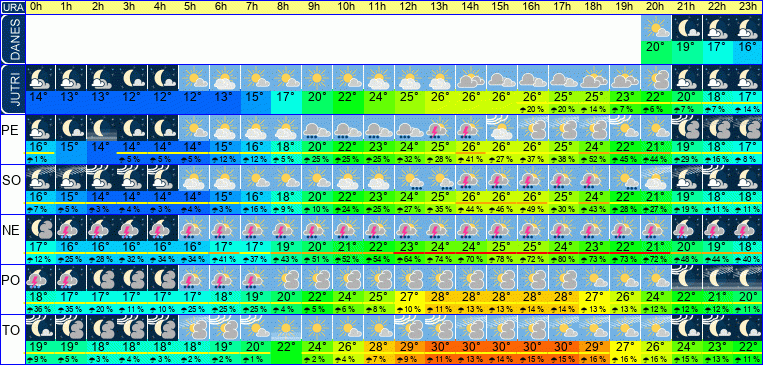The image size is (763, 365).
Task: Click the JUTRI 4h 12° temperature cell
Action: click(x=163, y=96)
